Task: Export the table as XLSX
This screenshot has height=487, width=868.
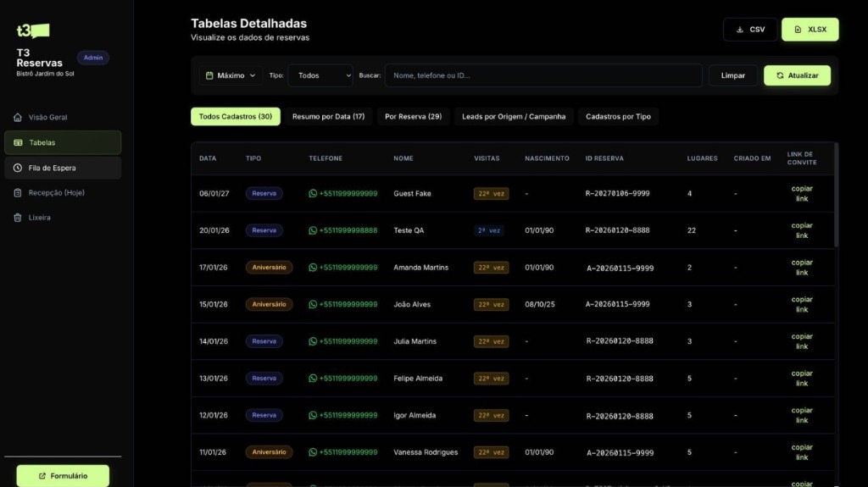Action: [810, 30]
